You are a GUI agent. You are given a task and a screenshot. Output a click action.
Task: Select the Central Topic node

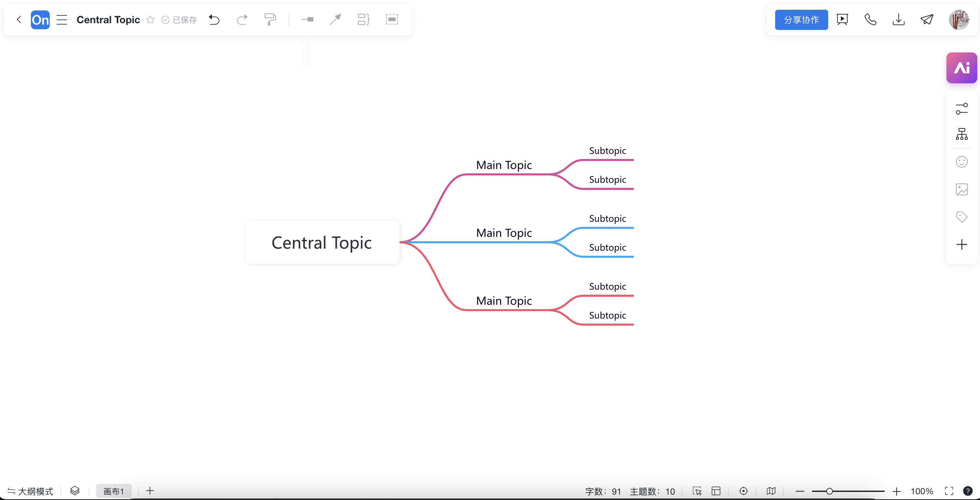tap(323, 242)
